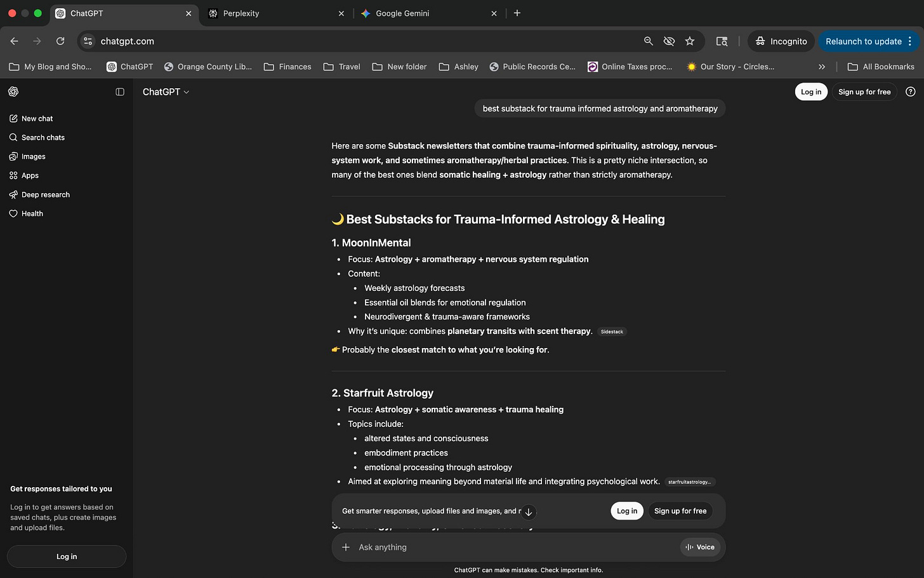The image size is (924, 578).
Task: Click Log in on bottom banner
Action: click(627, 511)
